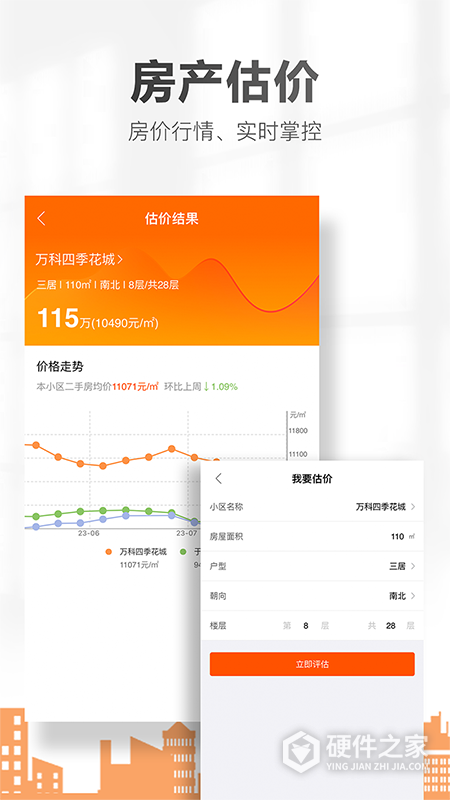Click the 23-06 axis label
Viewport: 450px width, 800px height.
click(88, 533)
